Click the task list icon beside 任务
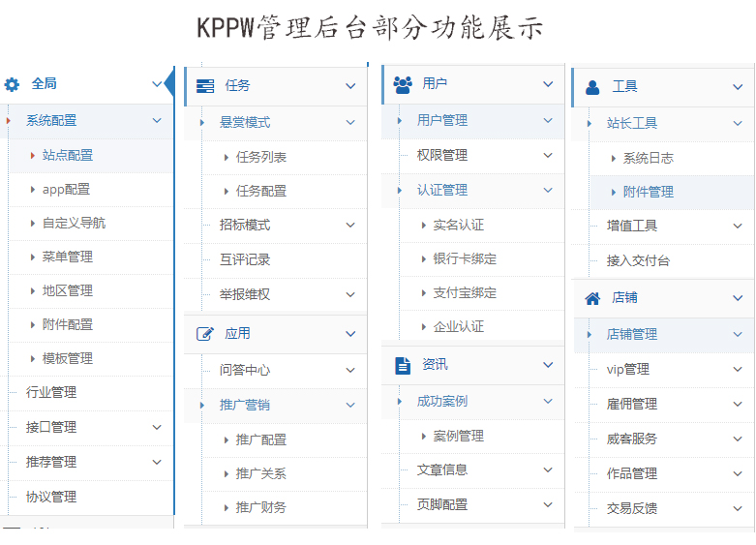The width and height of the screenshot is (756, 545). point(205,86)
